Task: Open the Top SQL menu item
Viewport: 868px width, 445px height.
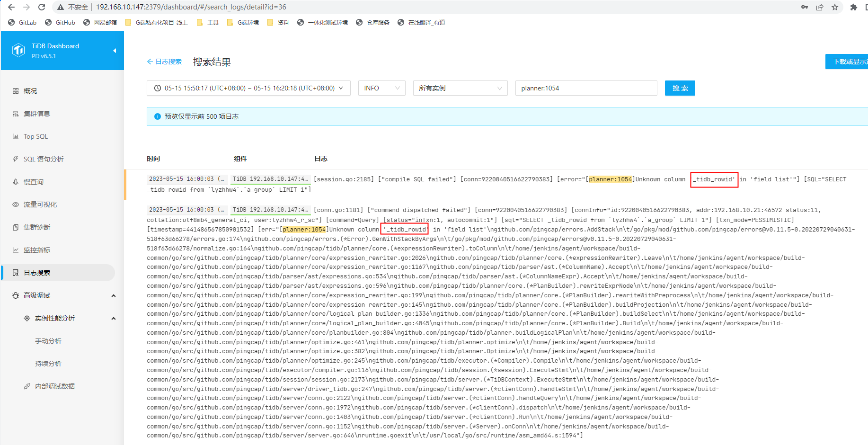Action: point(35,136)
